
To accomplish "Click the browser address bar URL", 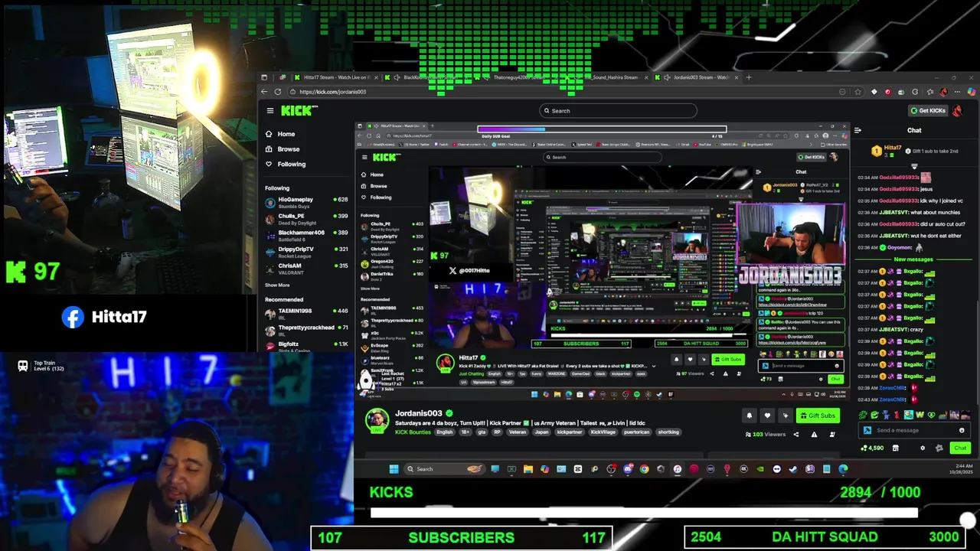I will pyautogui.click(x=333, y=92).
